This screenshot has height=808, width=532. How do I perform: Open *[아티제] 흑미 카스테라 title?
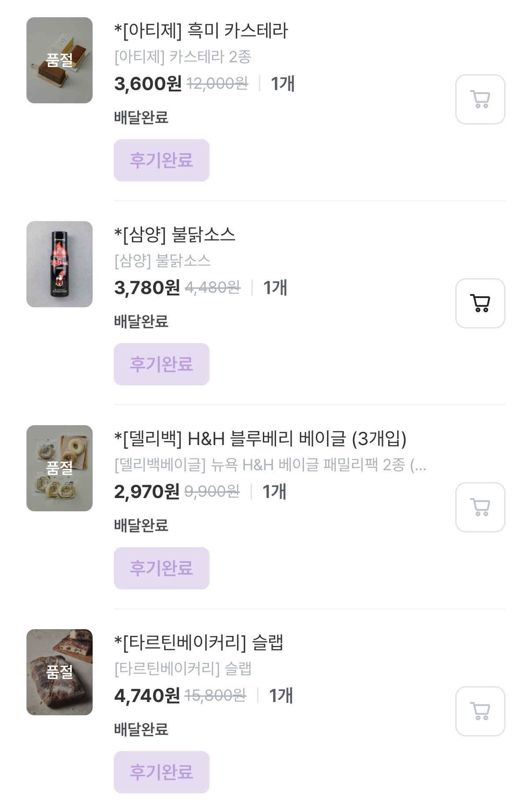(x=201, y=31)
